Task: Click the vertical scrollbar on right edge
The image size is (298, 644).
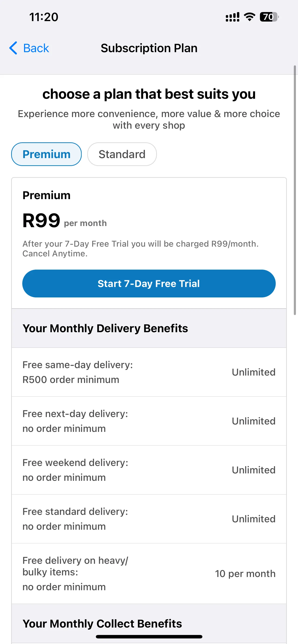Action: click(x=295, y=190)
